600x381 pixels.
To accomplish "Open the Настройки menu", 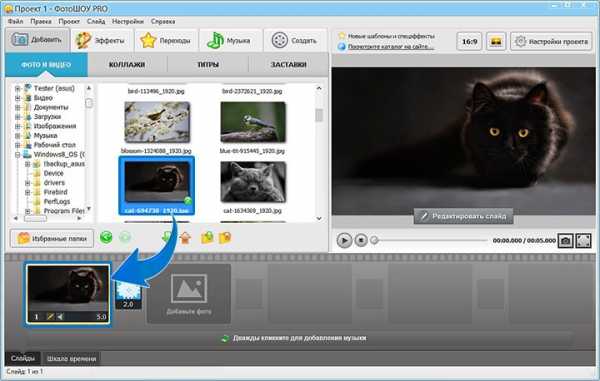I will point(128,21).
